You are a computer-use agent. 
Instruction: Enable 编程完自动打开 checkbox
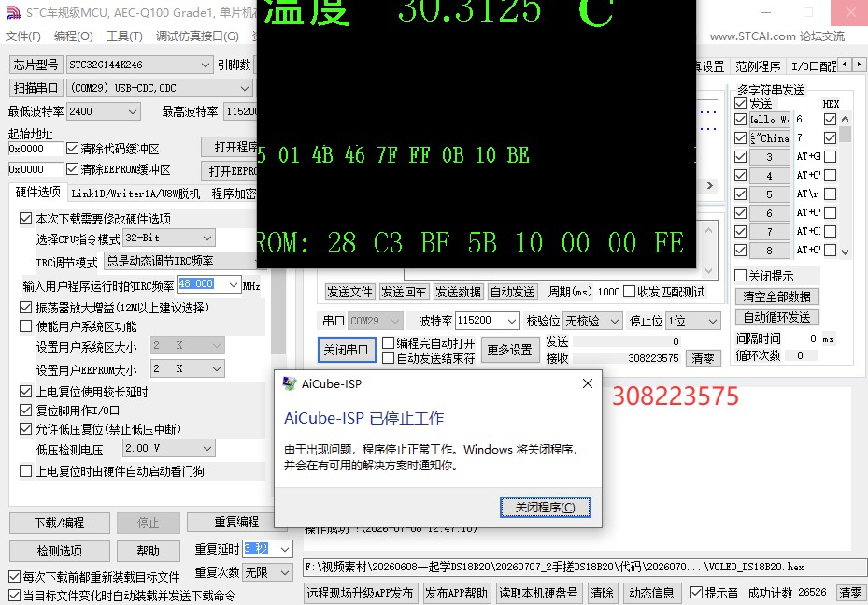pos(388,343)
